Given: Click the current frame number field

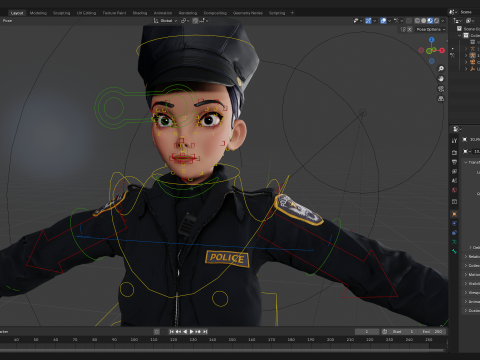Looking at the screenshot, I should (367, 332).
